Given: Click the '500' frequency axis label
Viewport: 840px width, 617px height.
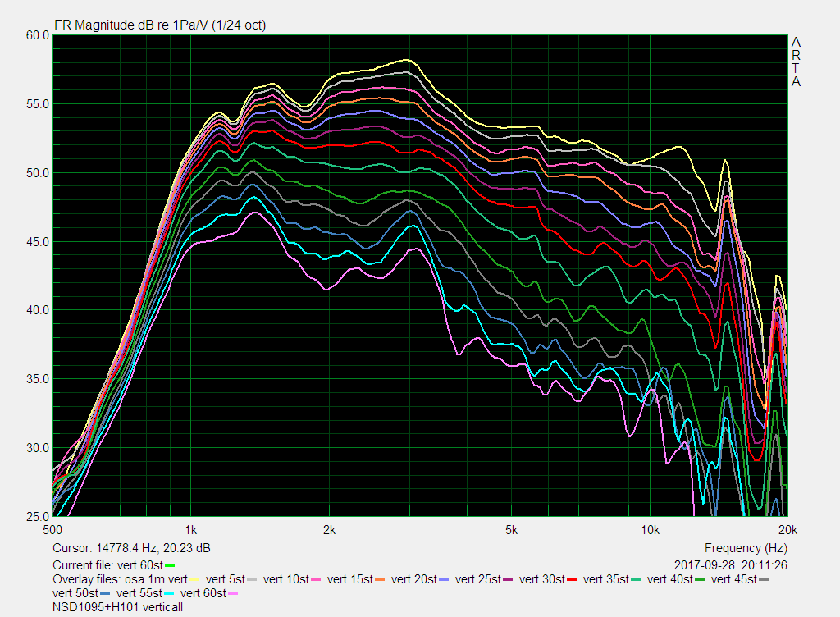Looking at the screenshot, I should pyautogui.click(x=52, y=530).
